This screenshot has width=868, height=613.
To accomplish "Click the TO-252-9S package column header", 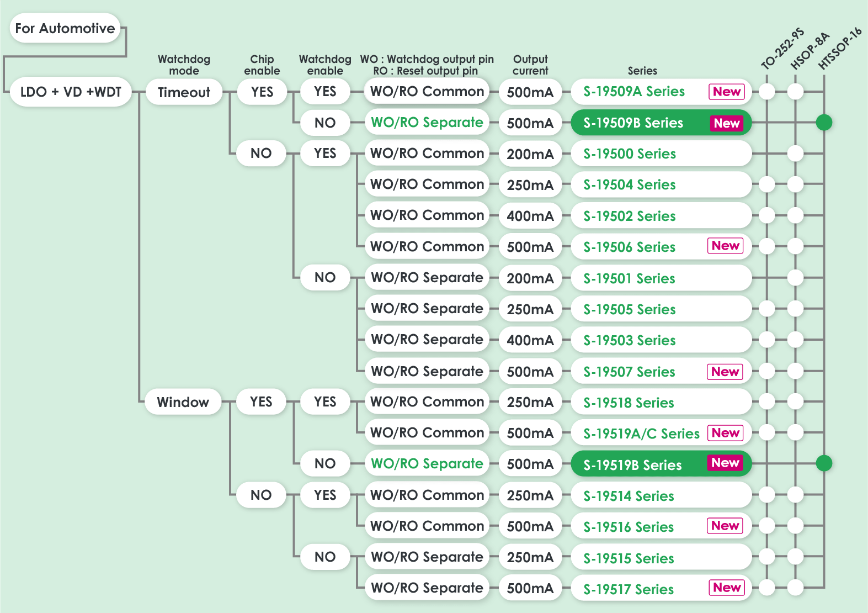I will coord(782,49).
